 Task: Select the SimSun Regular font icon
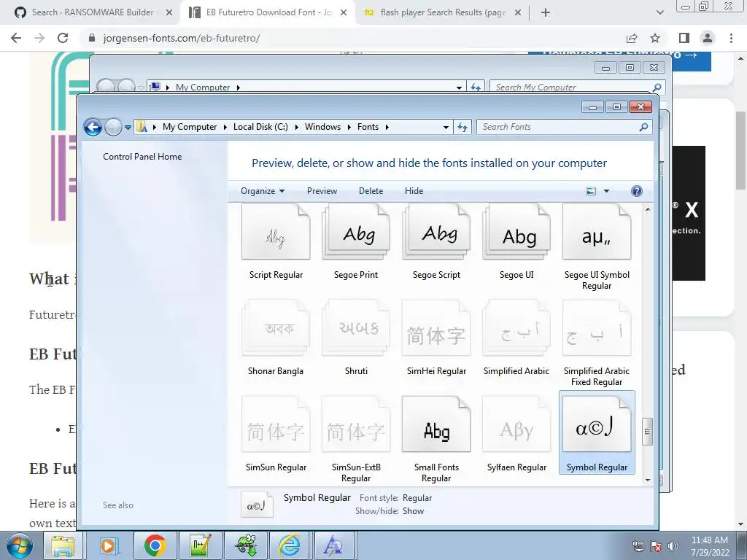(276, 424)
